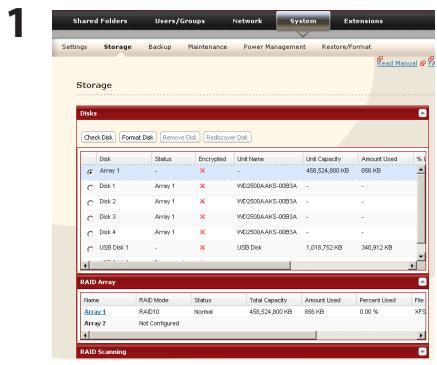Screen dimensions: 437x365
Task: Select the Disk 2 radio button
Action: pos(90,203)
